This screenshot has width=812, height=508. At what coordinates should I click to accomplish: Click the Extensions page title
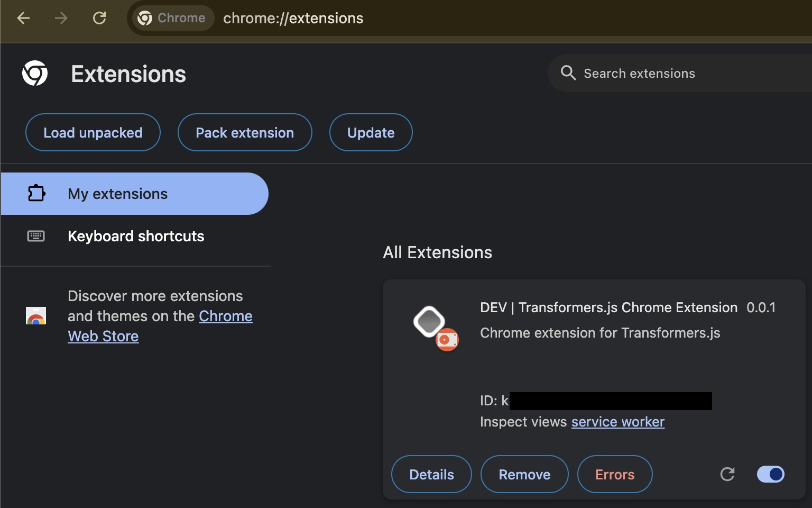pyautogui.click(x=128, y=74)
